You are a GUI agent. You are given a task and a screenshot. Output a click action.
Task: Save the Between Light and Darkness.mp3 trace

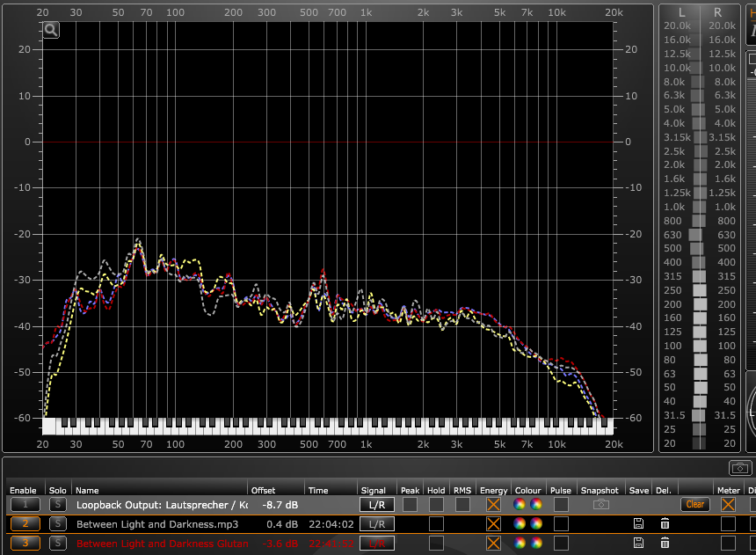tap(639, 524)
